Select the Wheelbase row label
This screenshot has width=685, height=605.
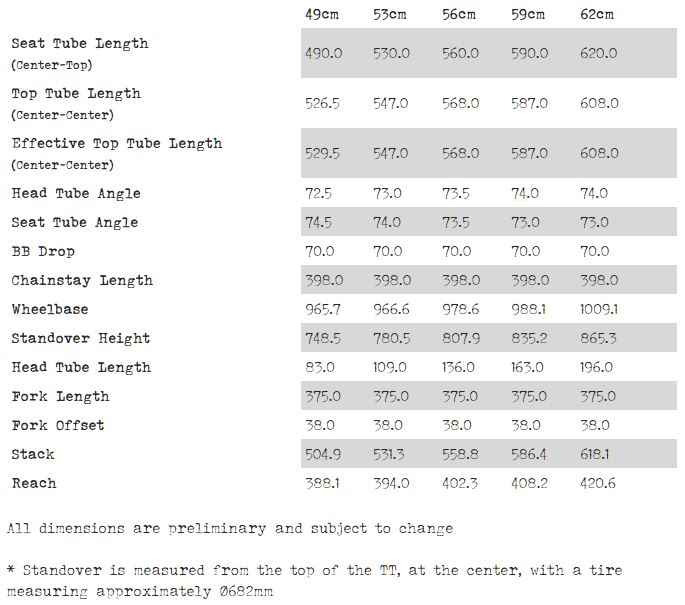tap(50, 309)
